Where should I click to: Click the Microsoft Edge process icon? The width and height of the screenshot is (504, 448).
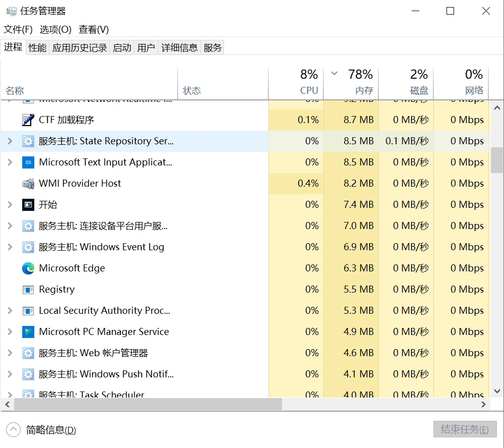[x=28, y=268]
